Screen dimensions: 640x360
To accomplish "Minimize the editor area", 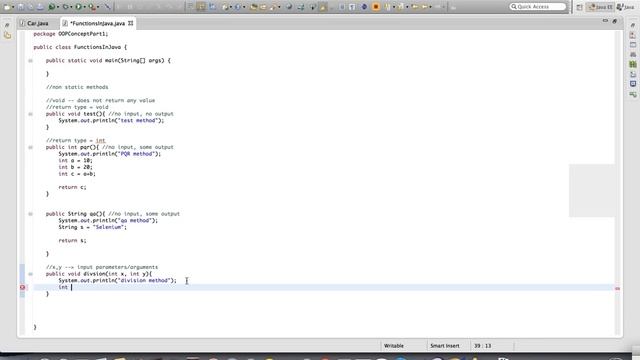I will [x=605, y=20].
